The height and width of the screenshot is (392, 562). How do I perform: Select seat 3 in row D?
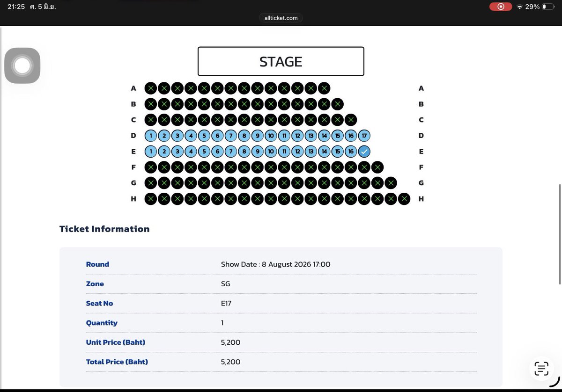[177, 136]
